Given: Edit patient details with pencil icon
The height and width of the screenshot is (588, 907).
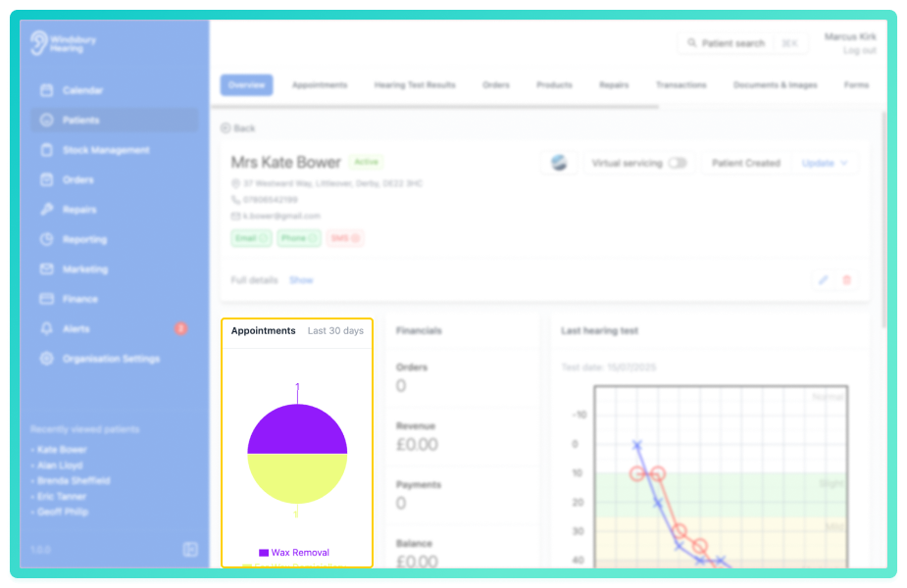Looking at the screenshot, I should coord(823,280).
